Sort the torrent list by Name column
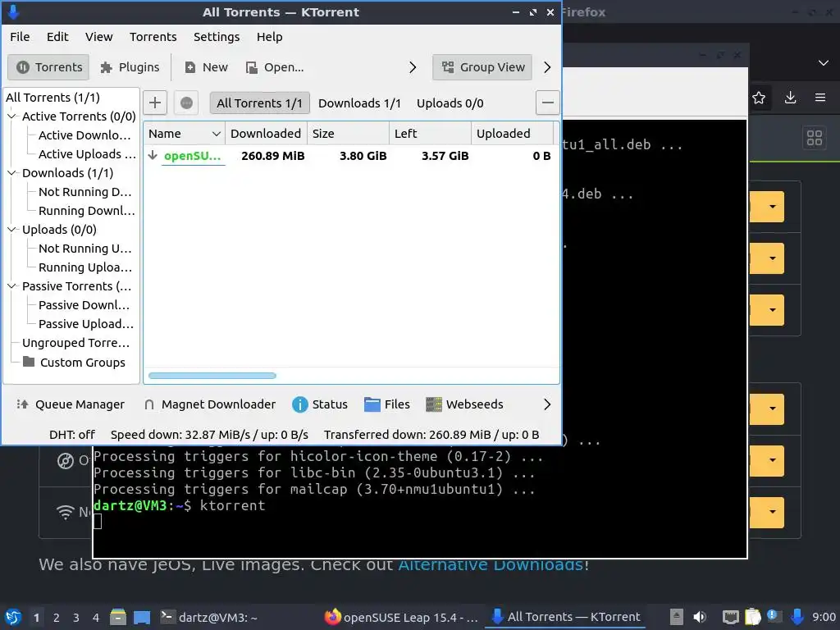Screen dimensions: 840x630 [185, 134]
